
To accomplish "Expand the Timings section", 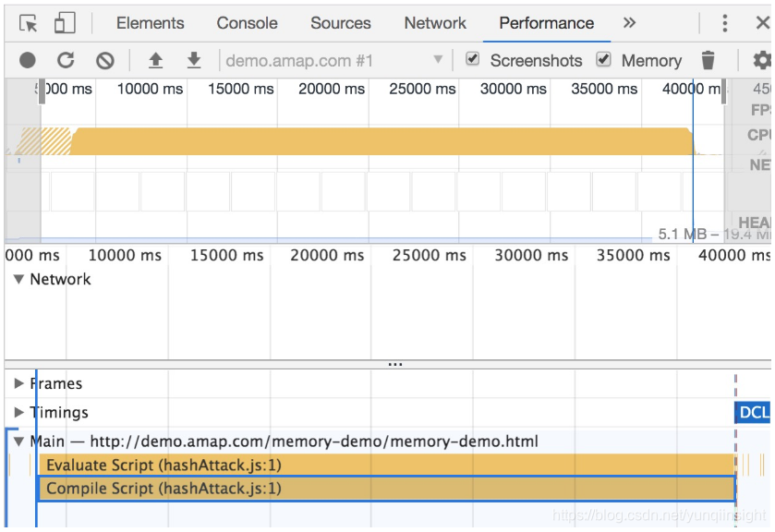I will (18, 412).
